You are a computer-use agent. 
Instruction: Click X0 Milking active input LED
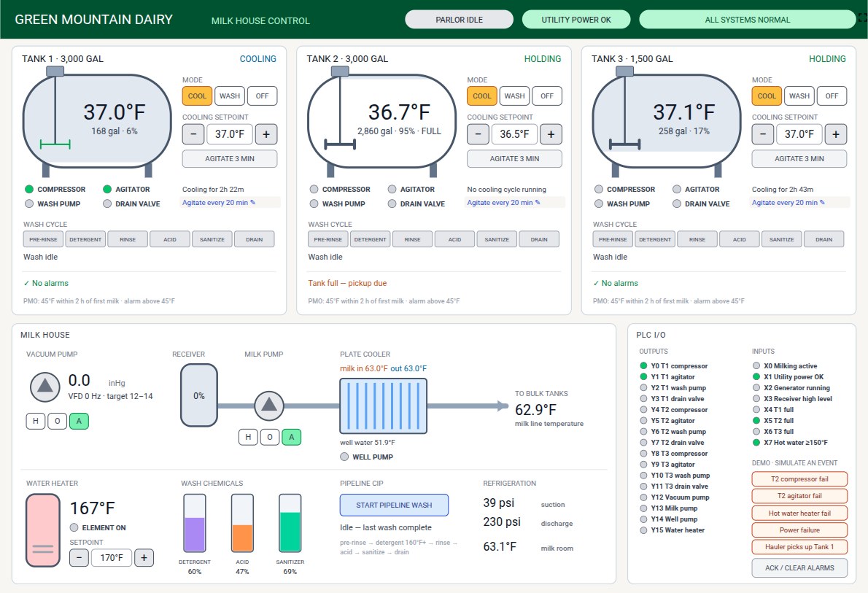pyautogui.click(x=756, y=366)
